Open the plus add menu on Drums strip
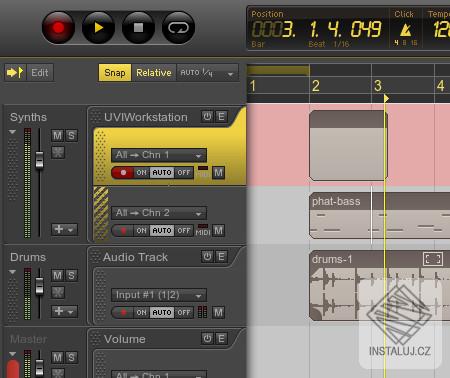This screenshot has height=378, width=450. [x=64, y=311]
